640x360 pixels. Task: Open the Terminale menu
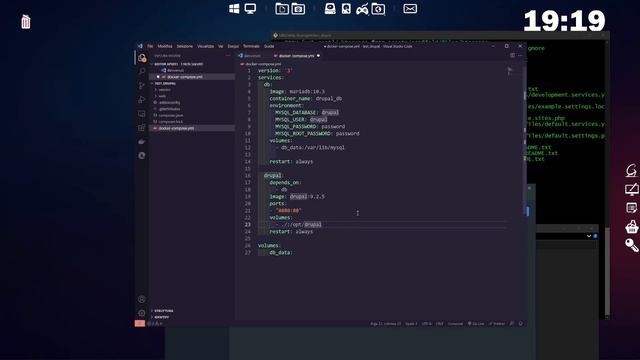coord(251,46)
